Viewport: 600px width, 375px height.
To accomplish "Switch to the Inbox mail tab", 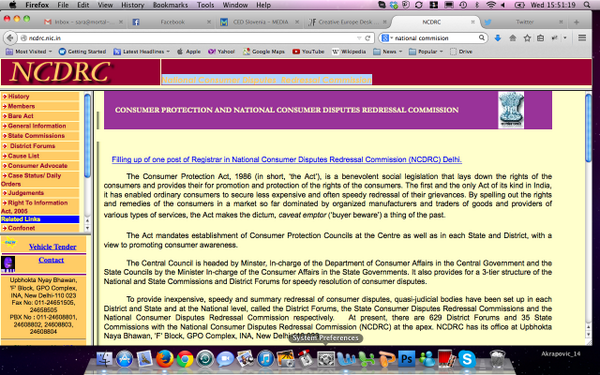I will (84, 22).
